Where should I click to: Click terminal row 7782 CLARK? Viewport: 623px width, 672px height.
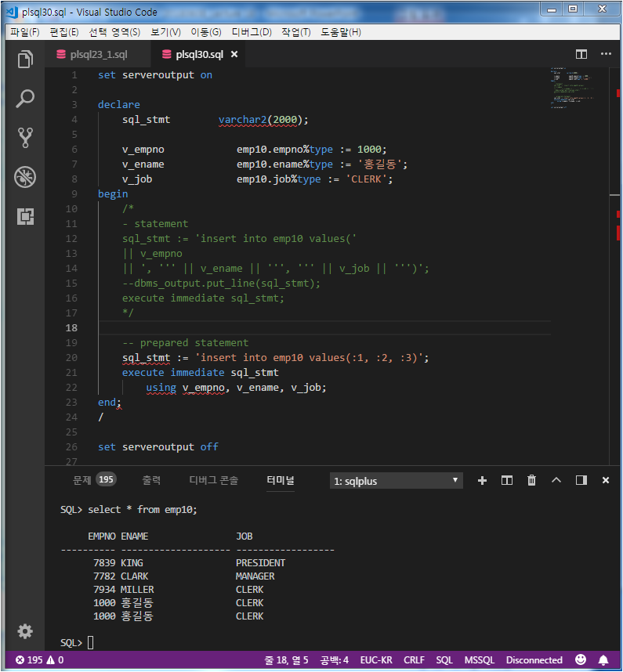tap(183, 576)
